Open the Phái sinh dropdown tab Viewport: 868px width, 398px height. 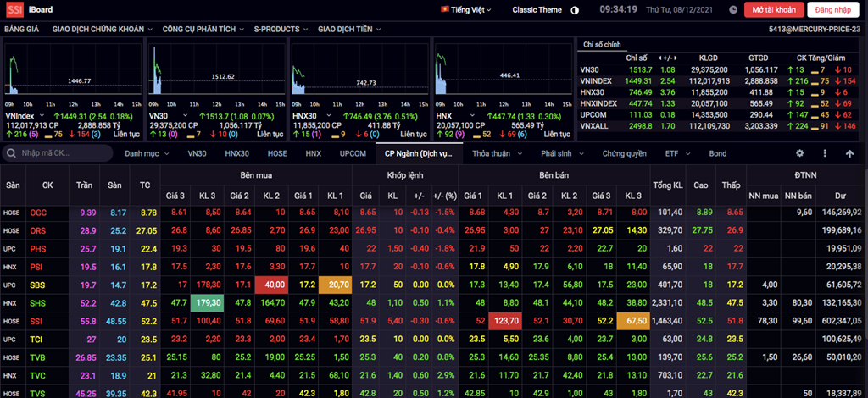click(561, 153)
